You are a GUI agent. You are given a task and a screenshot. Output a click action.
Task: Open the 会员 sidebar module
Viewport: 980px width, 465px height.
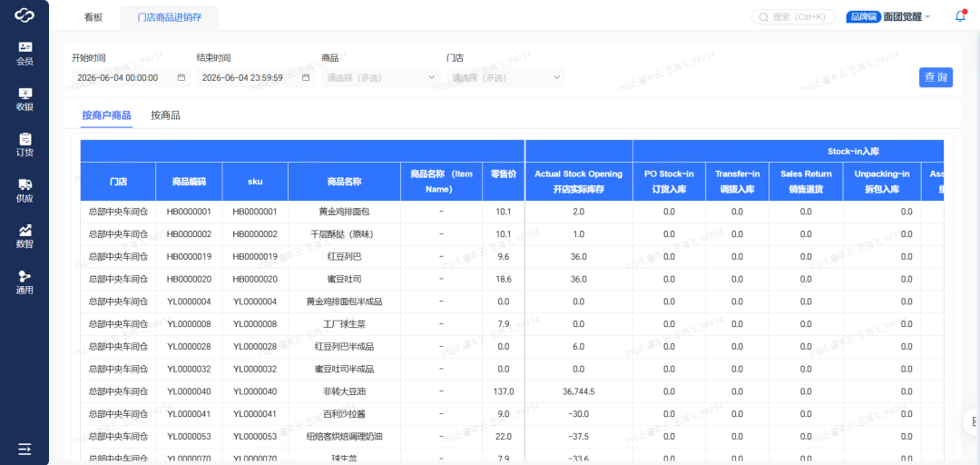click(24, 54)
